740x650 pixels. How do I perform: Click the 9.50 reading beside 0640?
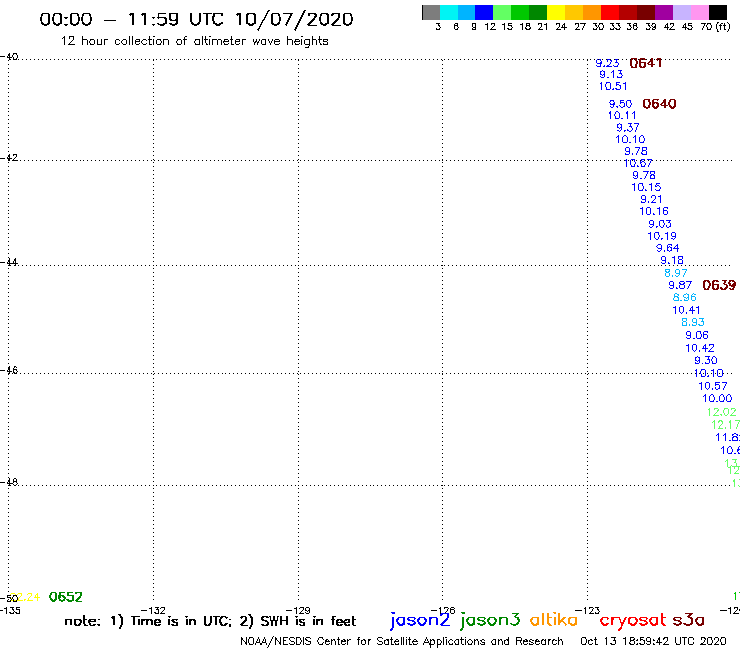[620, 104]
